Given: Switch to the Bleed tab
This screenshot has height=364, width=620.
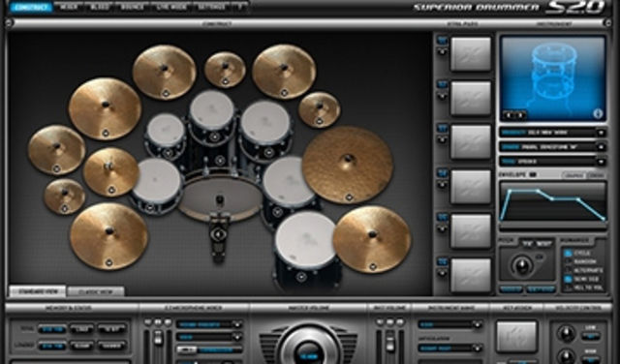Looking at the screenshot, I should tap(100, 7).
